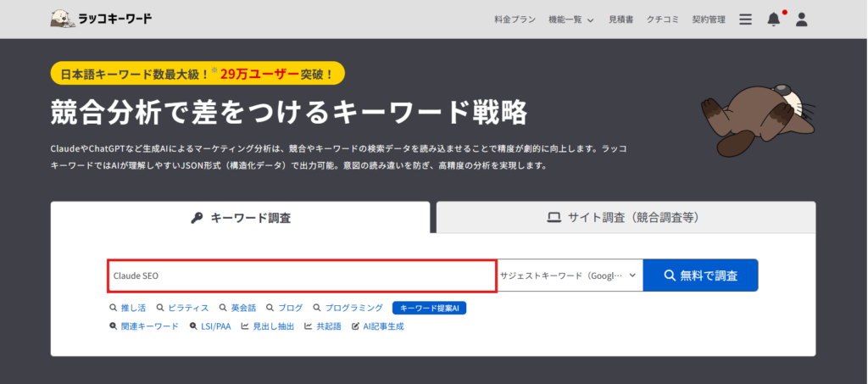Open the LSI/PAA link
This screenshot has width=868, height=384.
pos(210,326)
